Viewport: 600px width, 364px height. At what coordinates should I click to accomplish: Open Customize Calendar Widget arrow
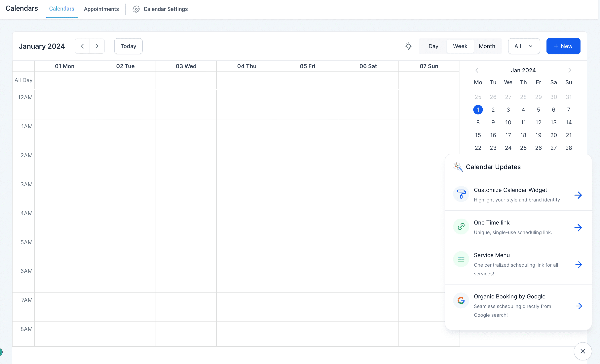578,195
